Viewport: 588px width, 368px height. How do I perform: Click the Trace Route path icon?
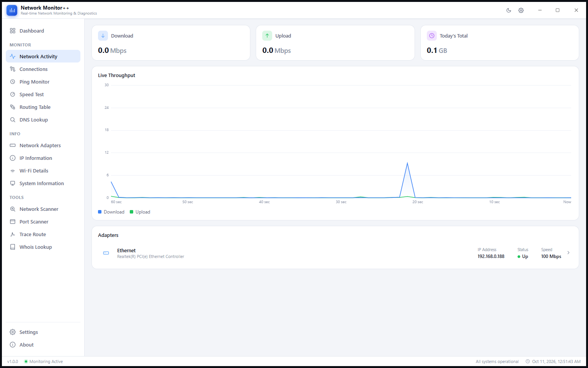tap(13, 234)
